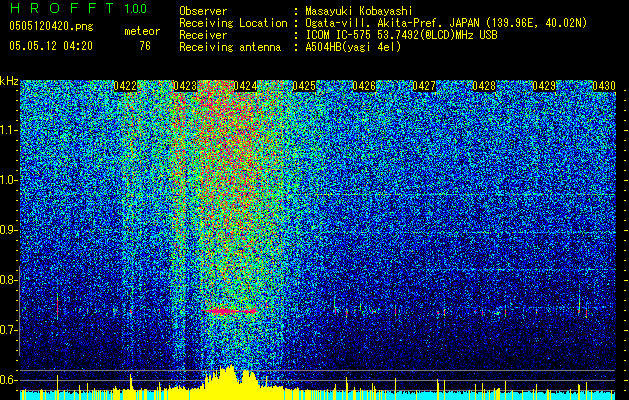Image resolution: width=629 pixels, height=400 pixels.
Task: Click the Ogata-vill. Akita-Pref. JAPAN location text
Action: point(446,23)
